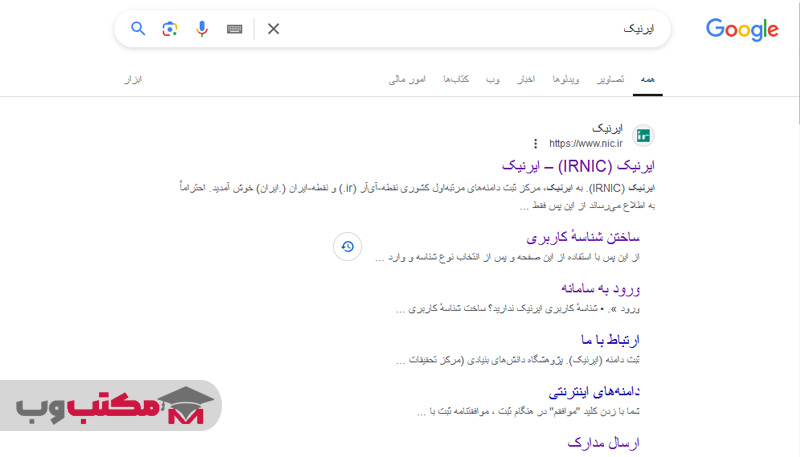Image resolution: width=800 pixels, height=457 pixels.
Task: Open the ساختن شناسهٔ کاربری sitelink
Action: pyautogui.click(x=583, y=237)
